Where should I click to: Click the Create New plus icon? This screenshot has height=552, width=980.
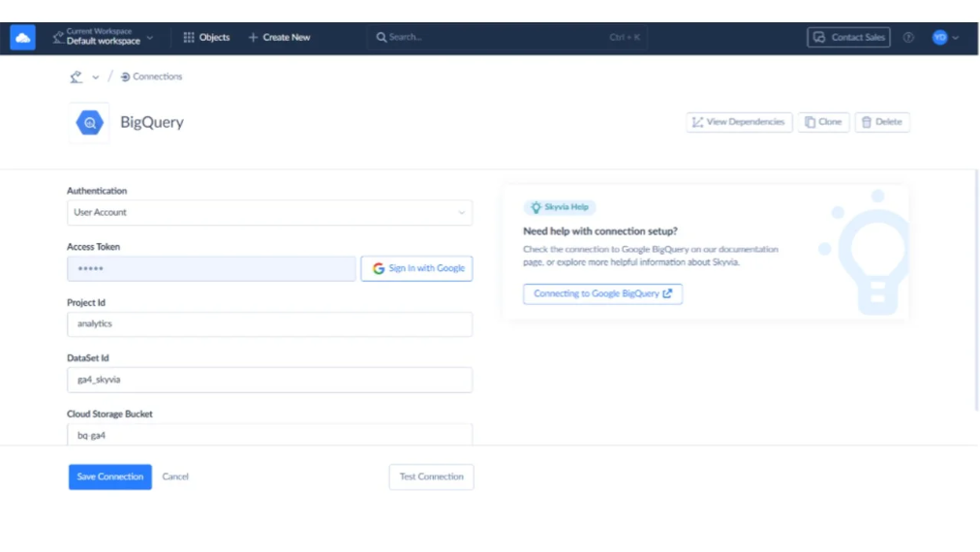pos(253,38)
